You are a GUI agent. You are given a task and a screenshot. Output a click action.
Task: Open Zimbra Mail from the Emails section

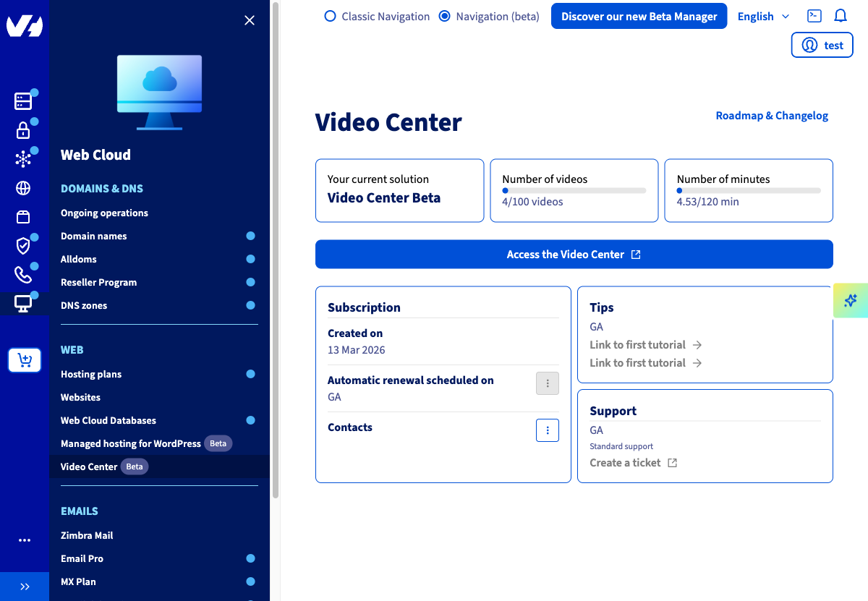pos(86,535)
